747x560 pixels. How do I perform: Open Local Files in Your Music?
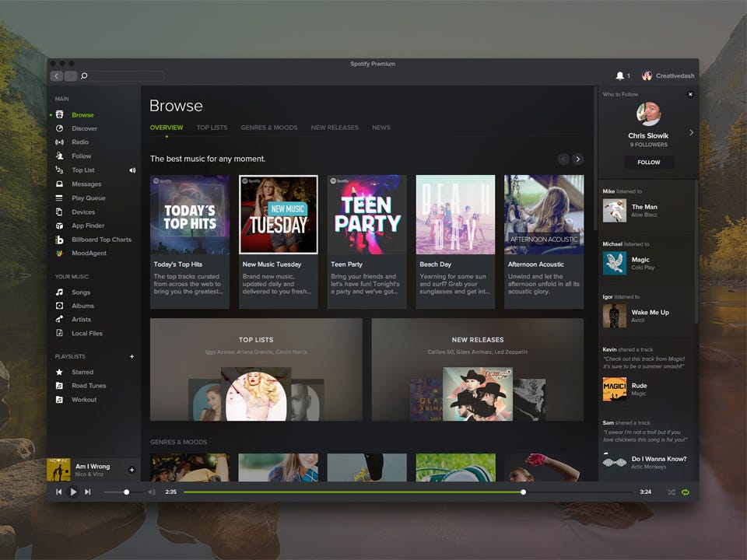87,334
